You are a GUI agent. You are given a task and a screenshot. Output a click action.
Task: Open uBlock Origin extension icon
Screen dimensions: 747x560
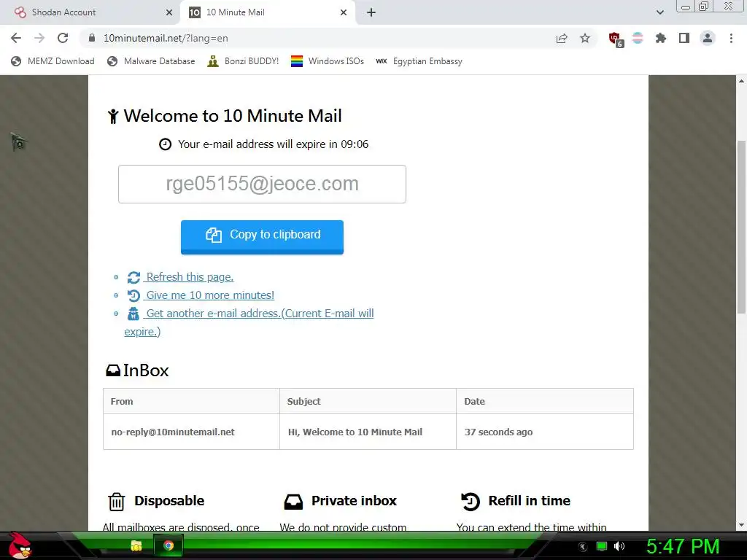coord(616,39)
